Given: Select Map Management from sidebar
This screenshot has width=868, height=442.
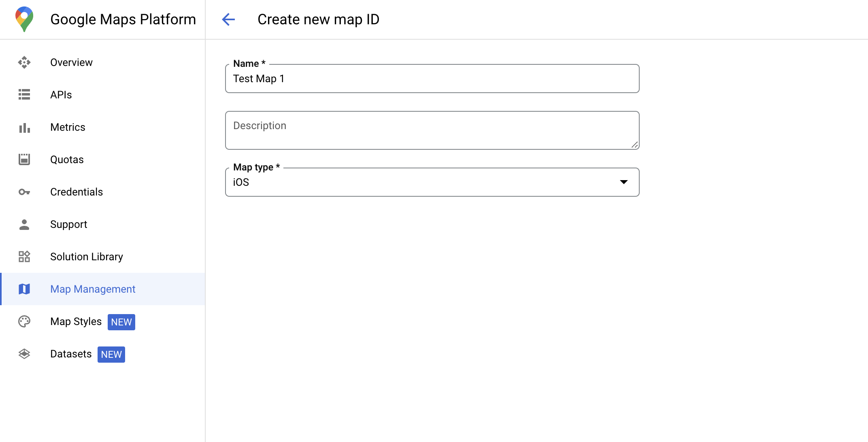Looking at the screenshot, I should point(93,289).
